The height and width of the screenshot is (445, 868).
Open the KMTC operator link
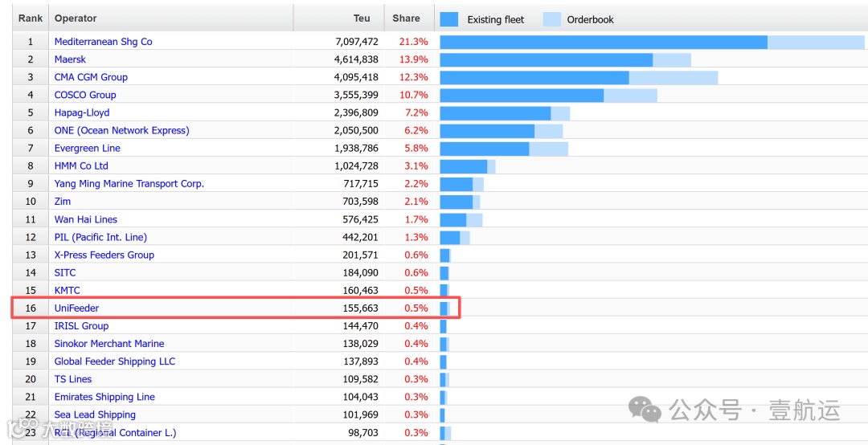67,290
